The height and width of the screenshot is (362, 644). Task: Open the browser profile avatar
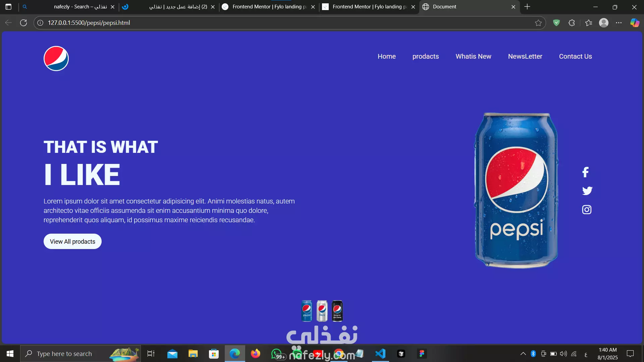(x=604, y=23)
